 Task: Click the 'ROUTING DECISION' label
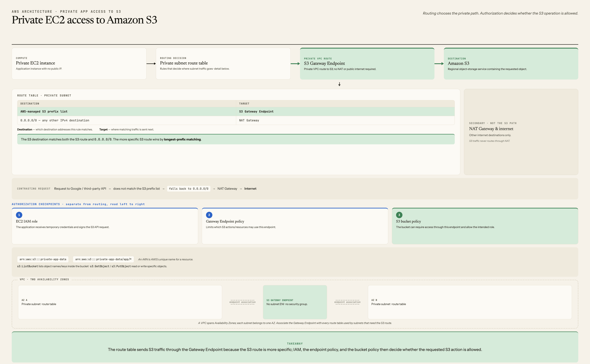coord(173,58)
